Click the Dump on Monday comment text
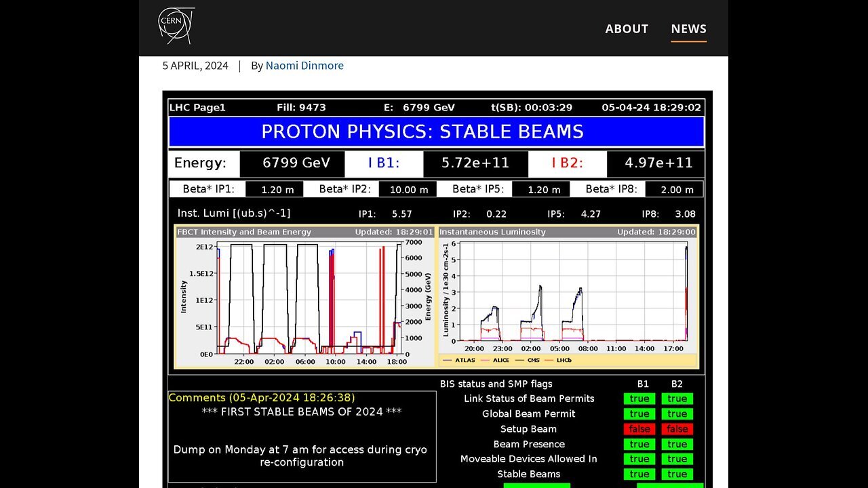 [x=300, y=455]
